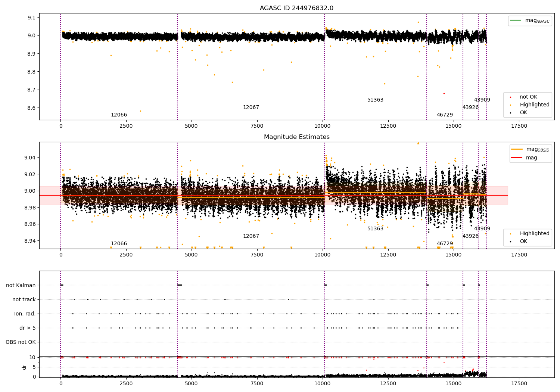560x392 pixels.
Task: Click obsid label 12067 in Magnitude Estimates plot
Action: pyautogui.click(x=251, y=236)
